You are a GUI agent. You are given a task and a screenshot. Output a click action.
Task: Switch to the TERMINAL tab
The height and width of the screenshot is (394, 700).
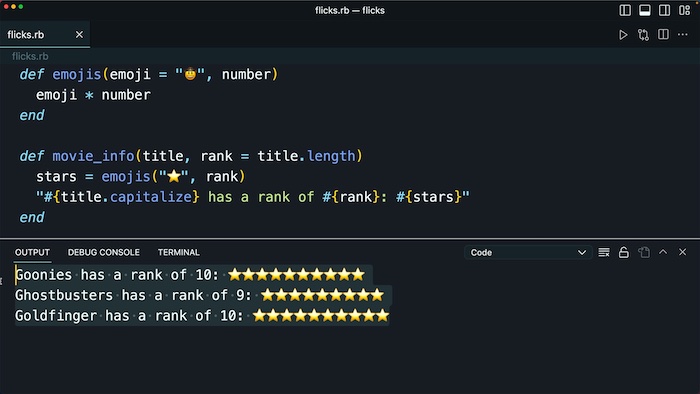[x=179, y=253]
